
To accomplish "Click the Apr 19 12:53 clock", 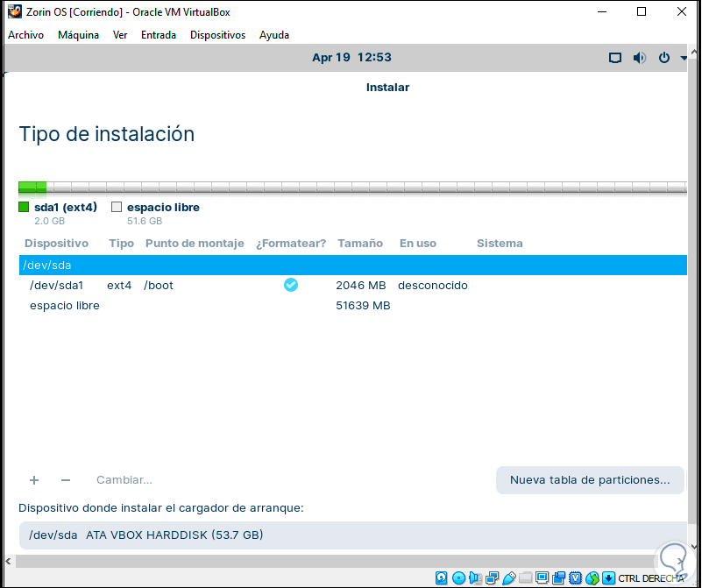I will pyautogui.click(x=351, y=57).
